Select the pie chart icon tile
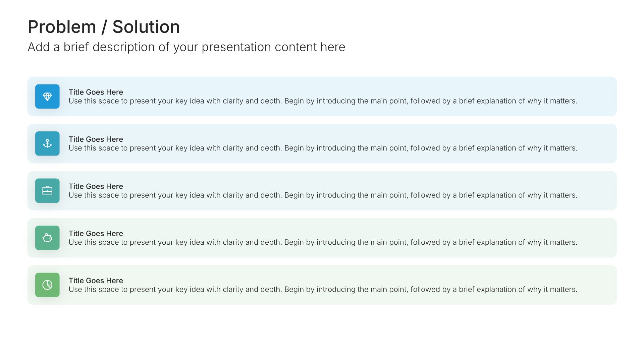The image size is (644, 362). coord(47,285)
